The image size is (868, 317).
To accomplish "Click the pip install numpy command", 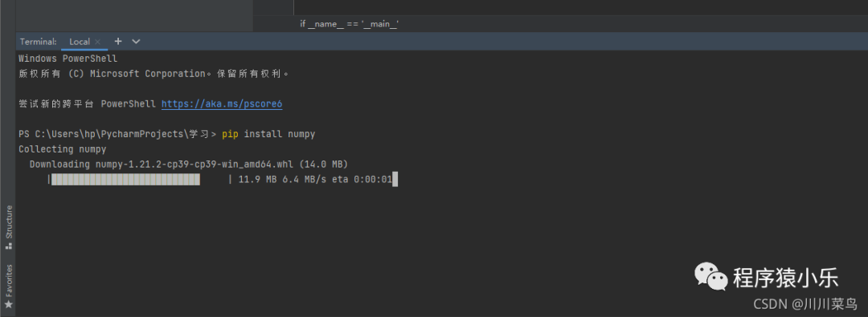I will pos(268,134).
